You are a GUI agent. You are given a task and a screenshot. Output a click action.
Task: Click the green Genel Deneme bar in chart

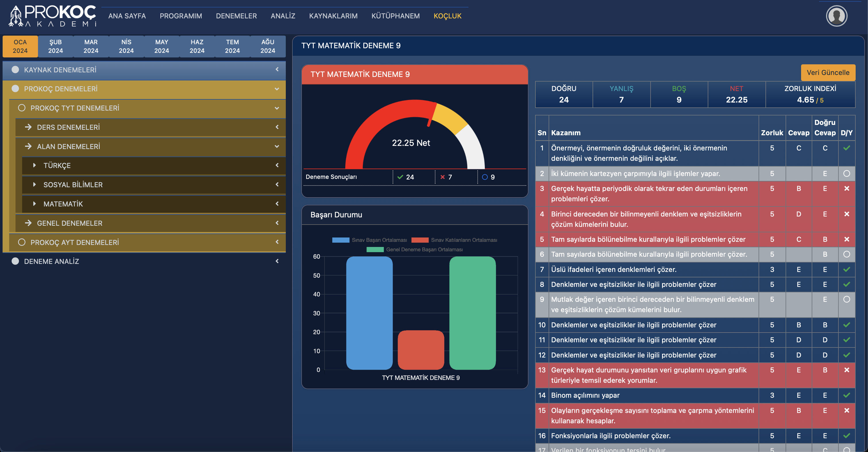click(472, 313)
